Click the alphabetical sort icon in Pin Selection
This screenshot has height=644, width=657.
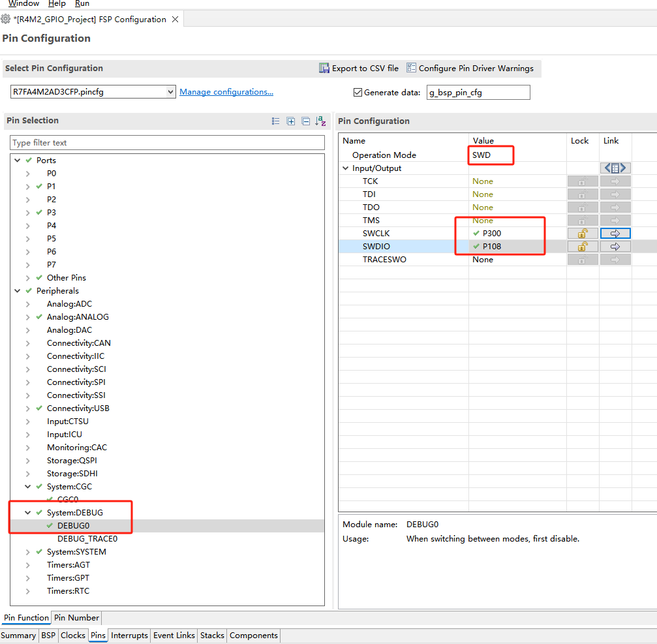point(320,121)
